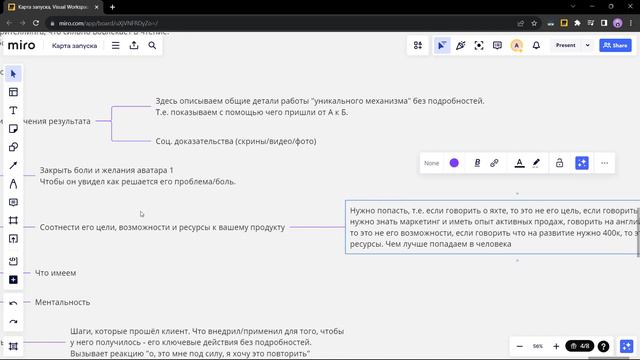Open the Upload tool
This screenshot has height=360, width=640.
click(x=13, y=239)
